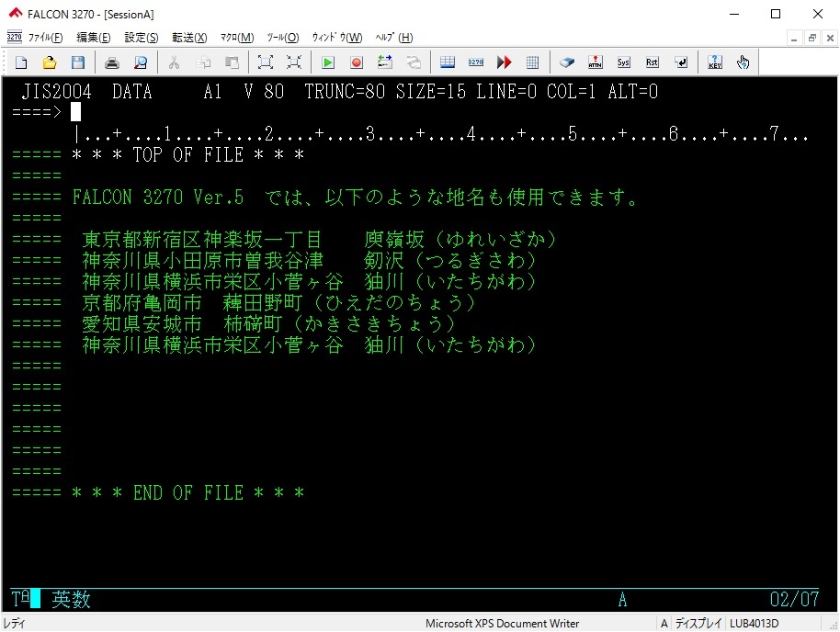Click the grid table toolbar icon
Image resolution: width=840 pixels, height=632 pixels.
tap(532, 62)
